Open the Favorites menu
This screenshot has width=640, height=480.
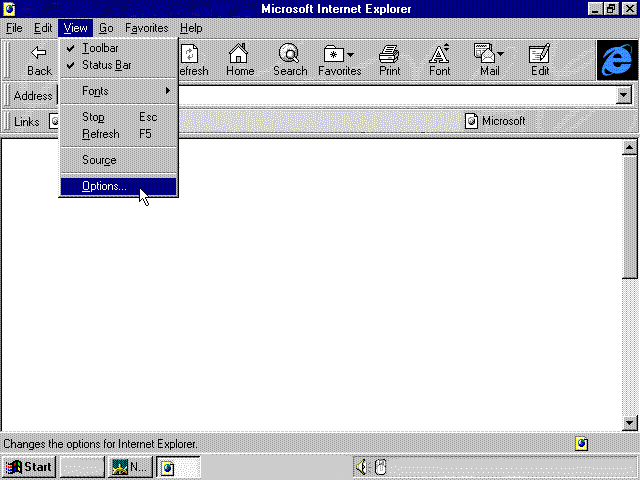click(147, 28)
